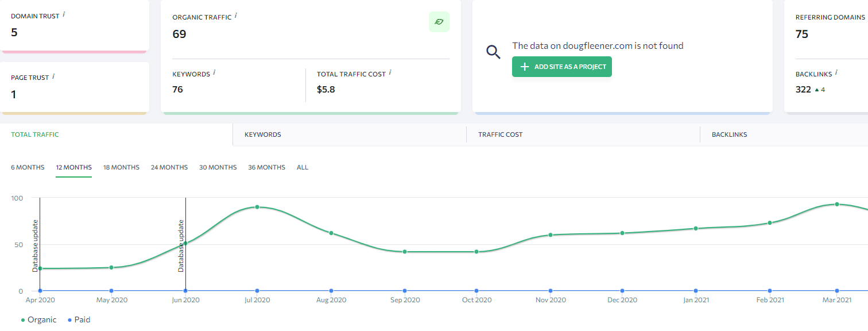Select the 12 Months range
Screen dimensions: 868x331
[73, 167]
